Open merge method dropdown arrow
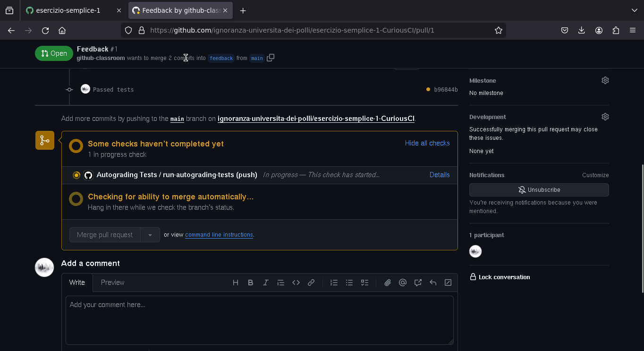 click(150, 235)
